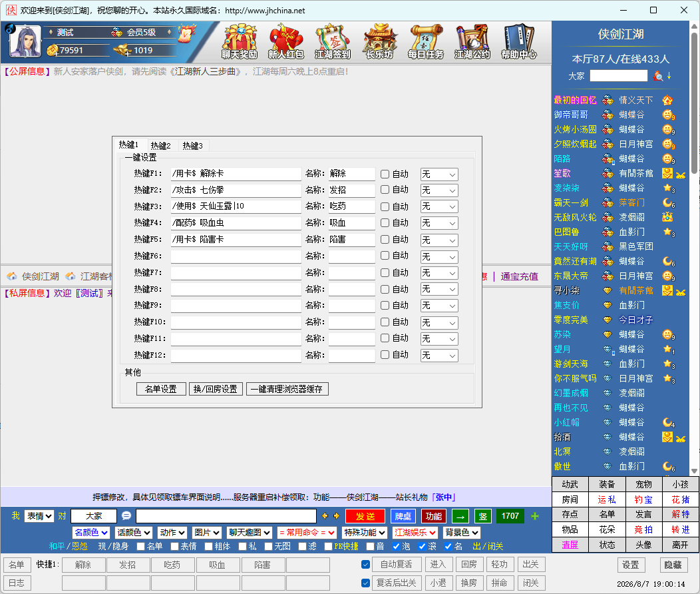Click the green plus icon beside 1707
This screenshot has height=594, width=700.
(x=535, y=516)
